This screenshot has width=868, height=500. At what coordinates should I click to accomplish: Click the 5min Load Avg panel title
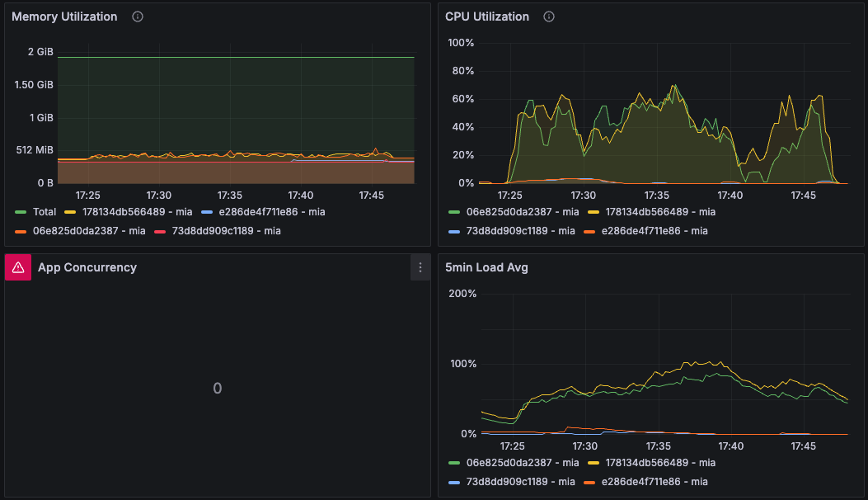click(486, 267)
